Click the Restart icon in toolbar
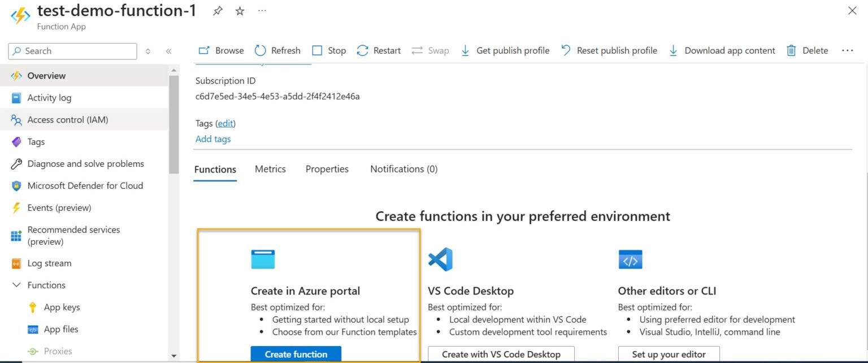 pyautogui.click(x=362, y=50)
